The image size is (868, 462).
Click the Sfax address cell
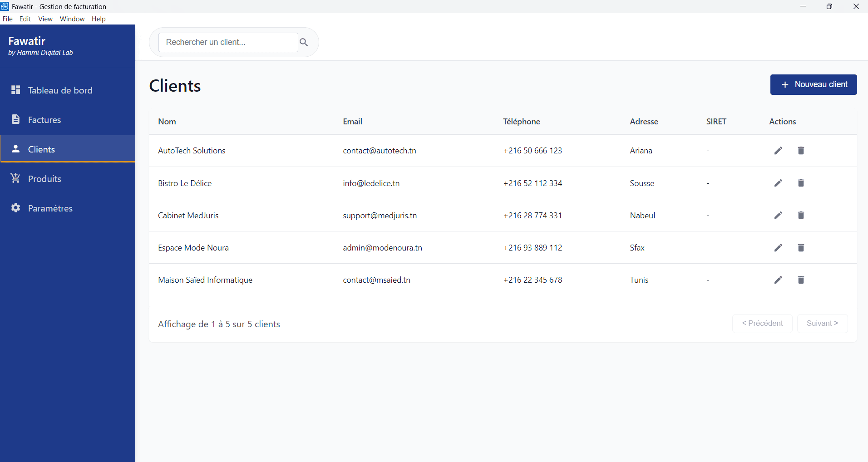click(637, 248)
